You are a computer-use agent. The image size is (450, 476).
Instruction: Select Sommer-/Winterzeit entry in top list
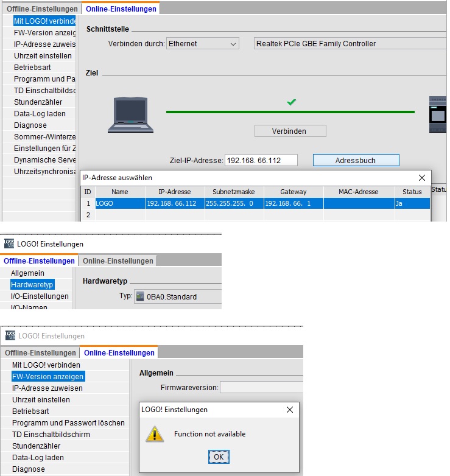(x=44, y=136)
